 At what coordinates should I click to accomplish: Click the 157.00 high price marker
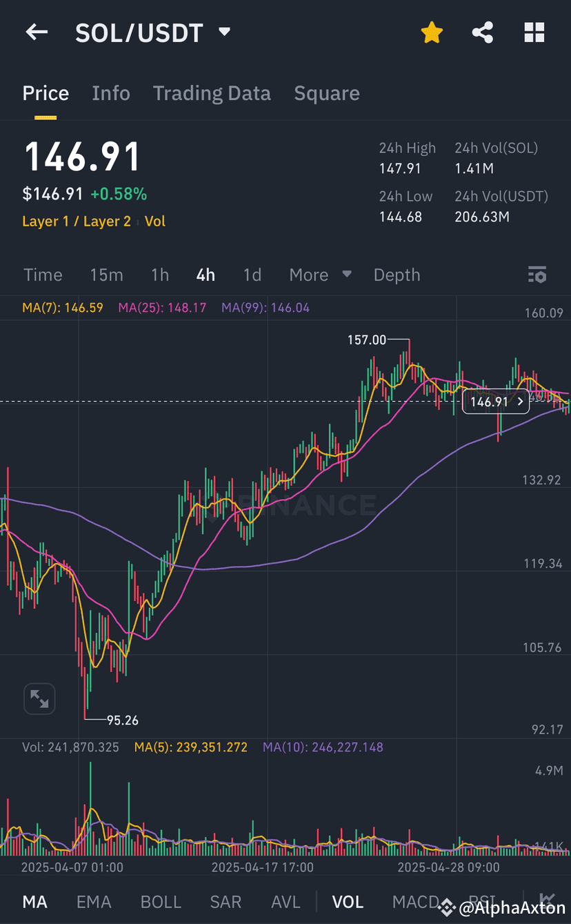tap(366, 340)
